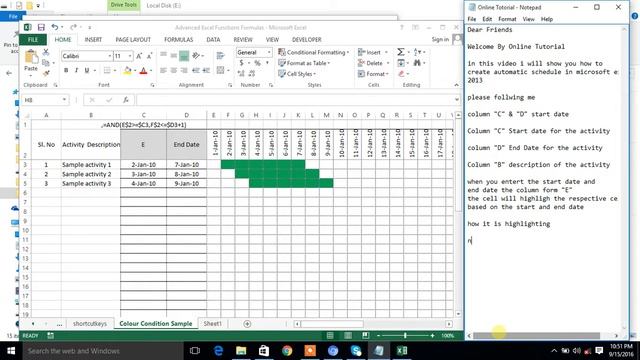
Task: Click the New Sheet plus icon
Action: click(247, 324)
